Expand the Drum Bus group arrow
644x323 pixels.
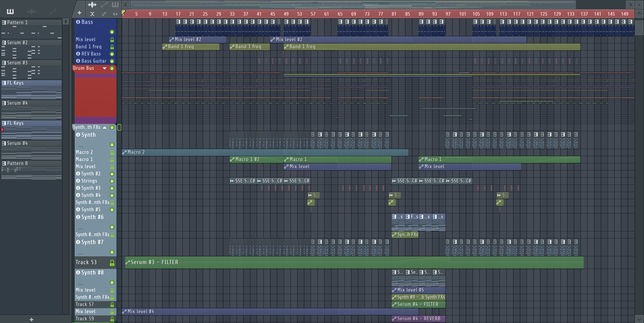pyautogui.click(x=104, y=68)
